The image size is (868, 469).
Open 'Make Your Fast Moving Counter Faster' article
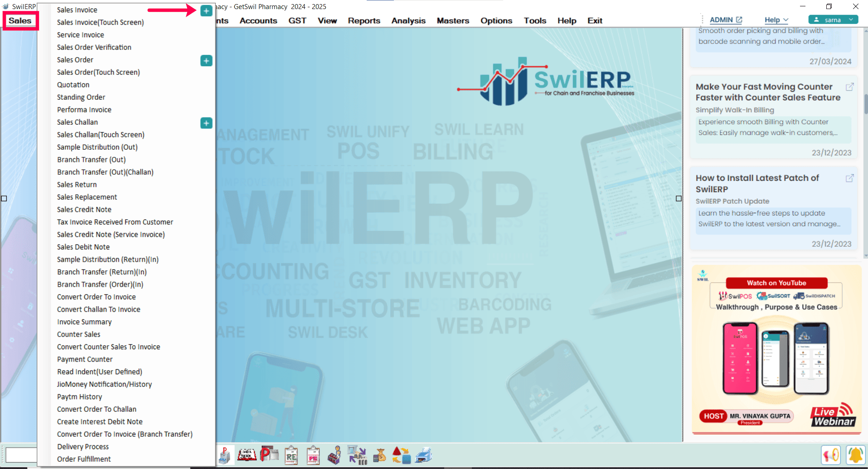pos(768,92)
